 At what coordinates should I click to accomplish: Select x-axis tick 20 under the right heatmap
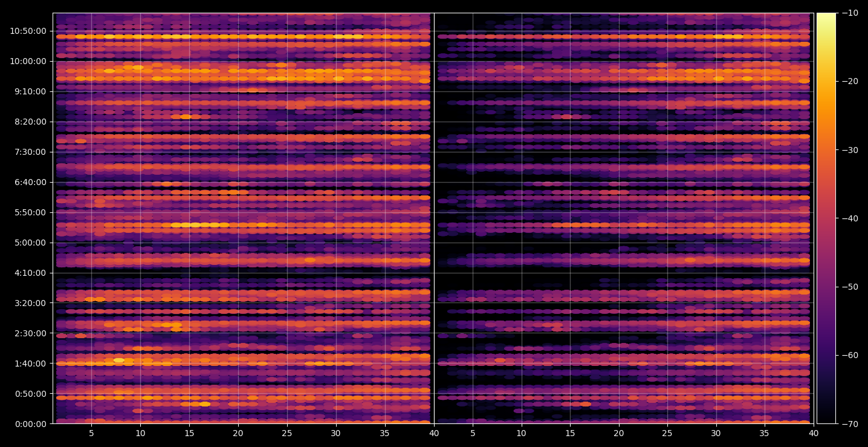click(619, 434)
